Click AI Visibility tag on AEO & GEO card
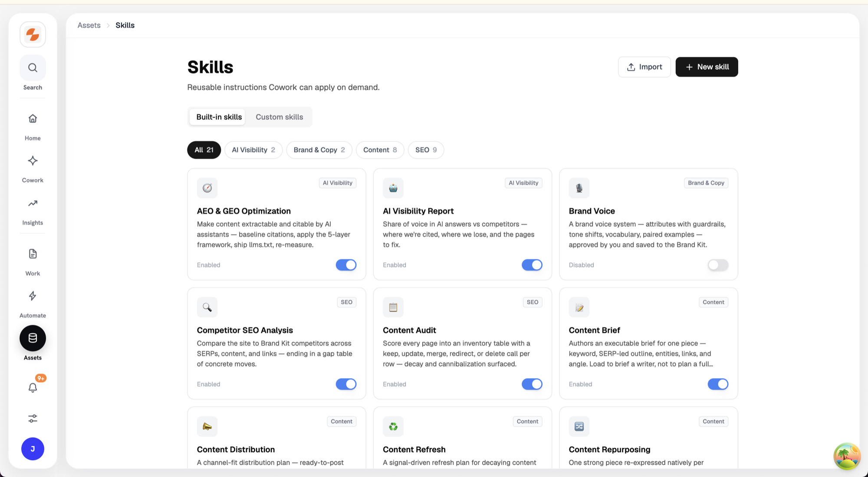The image size is (868, 477). [x=337, y=183]
